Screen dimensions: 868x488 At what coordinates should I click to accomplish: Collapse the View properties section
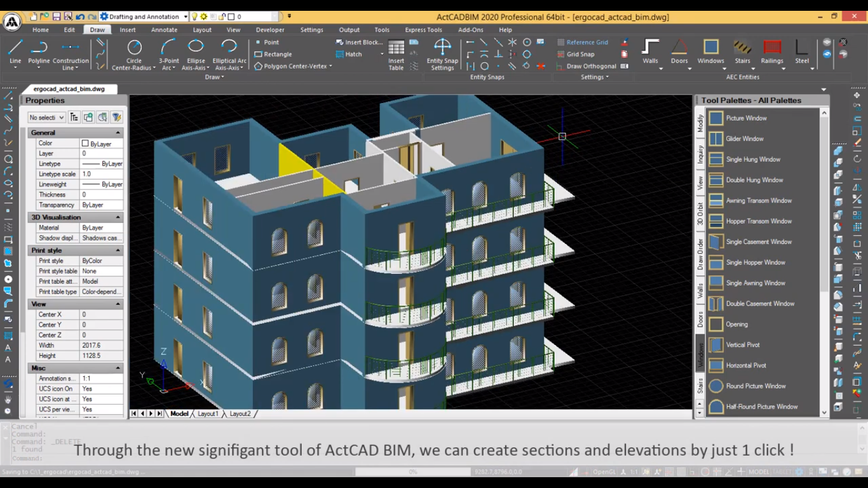coord(118,304)
